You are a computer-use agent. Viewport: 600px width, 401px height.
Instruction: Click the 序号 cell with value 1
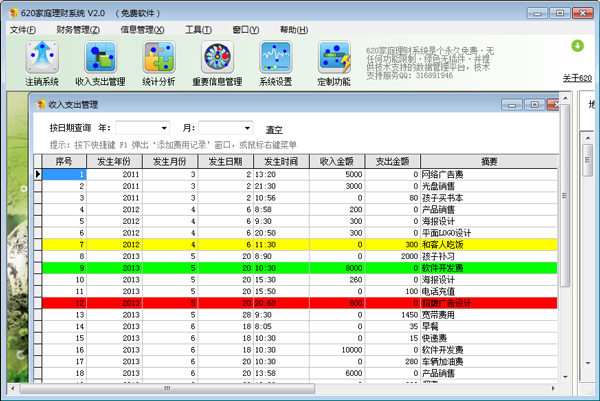click(64, 174)
